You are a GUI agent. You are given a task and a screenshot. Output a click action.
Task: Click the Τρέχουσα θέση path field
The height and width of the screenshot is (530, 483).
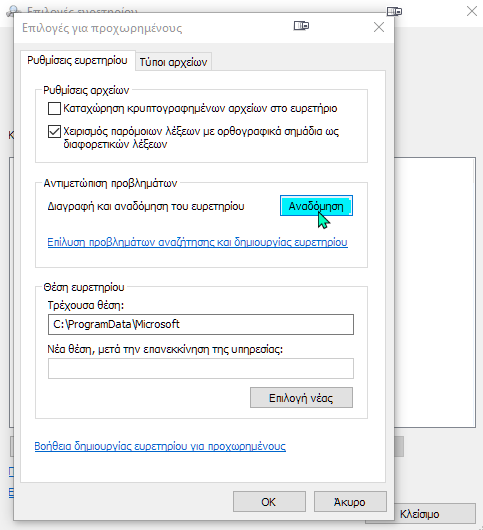pyautogui.click(x=201, y=324)
